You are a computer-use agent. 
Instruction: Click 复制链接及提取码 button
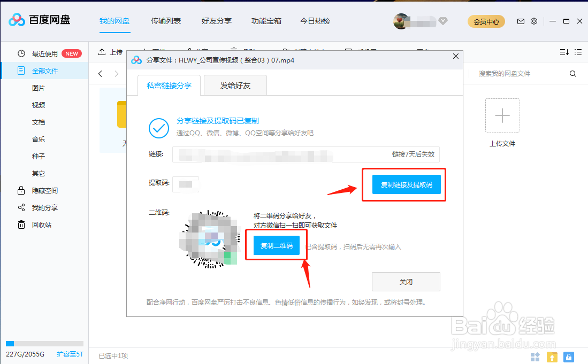click(x=406, y=184)
